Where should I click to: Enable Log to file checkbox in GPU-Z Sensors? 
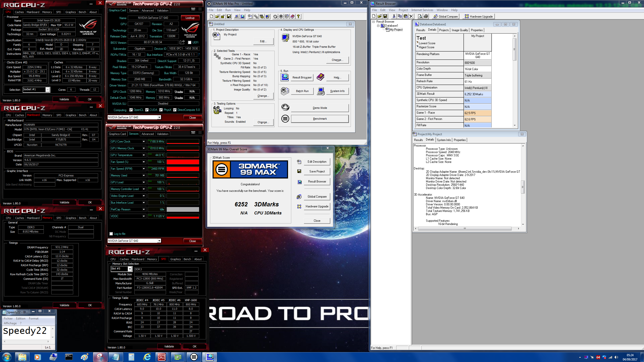tap(111, 234)
